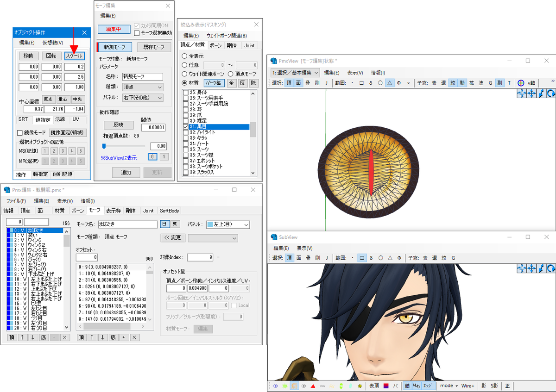Click the 名称 新規モーフ text field

click(x=142, y=77)
